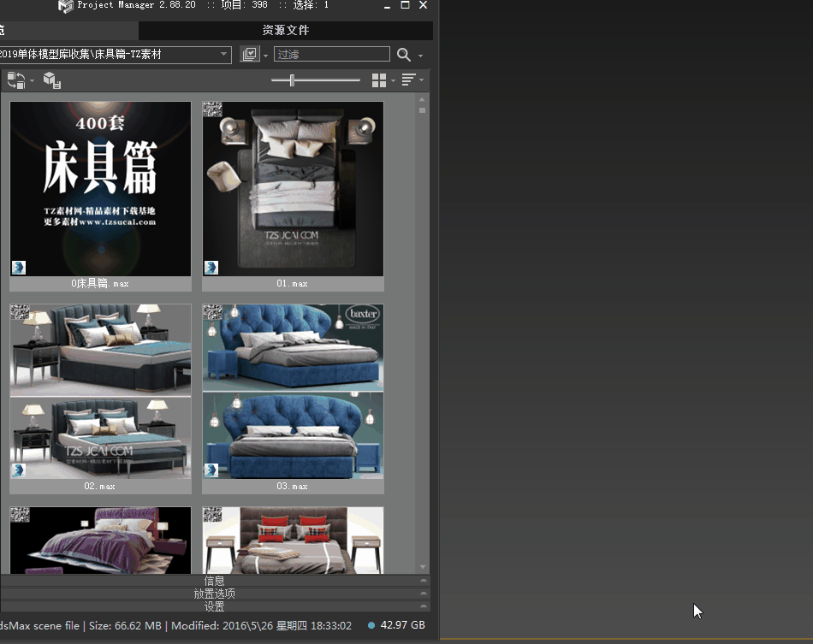Select the 03.max blue bed thumbnail

click(x=293, y=391)
